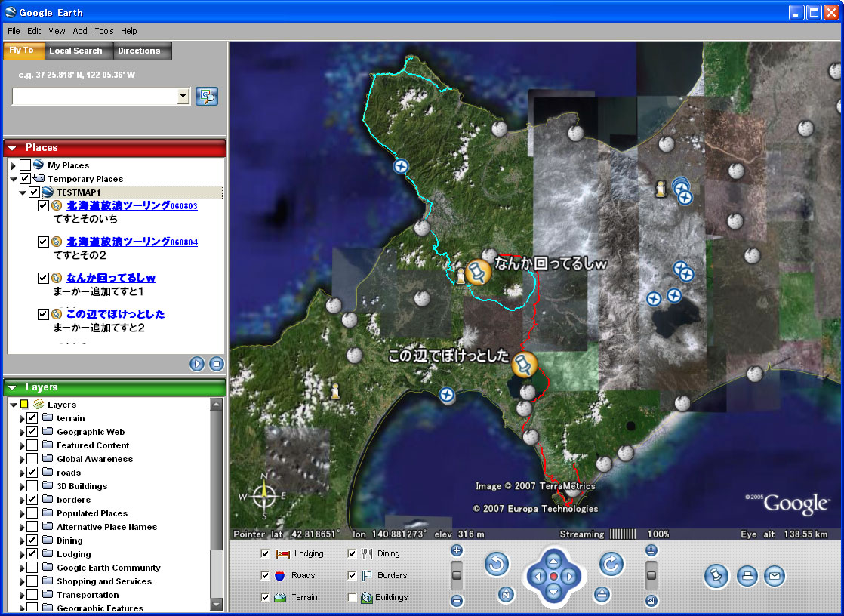The image size is (844, 616).
Task: Toggle the Featured Content layer checkbox
Action: point(32,445)
